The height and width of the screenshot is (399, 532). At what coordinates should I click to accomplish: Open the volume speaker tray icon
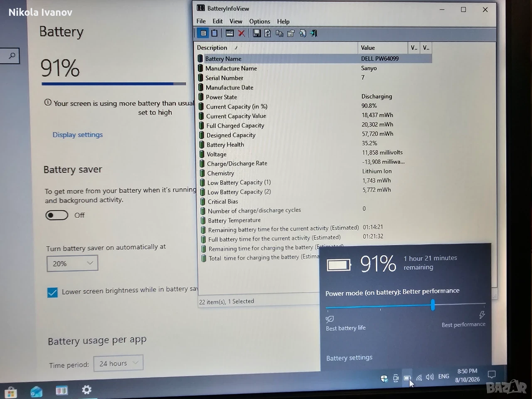tap(430, 377)
